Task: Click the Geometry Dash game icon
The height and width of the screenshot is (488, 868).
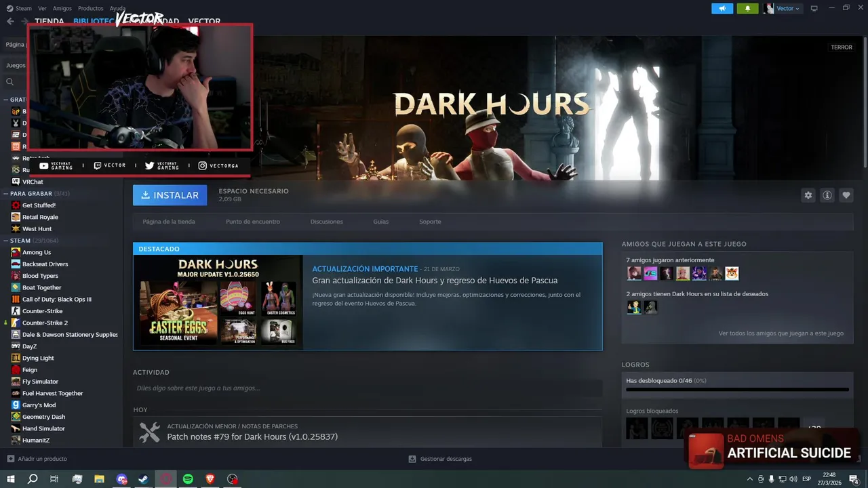Action: [16, 417]
